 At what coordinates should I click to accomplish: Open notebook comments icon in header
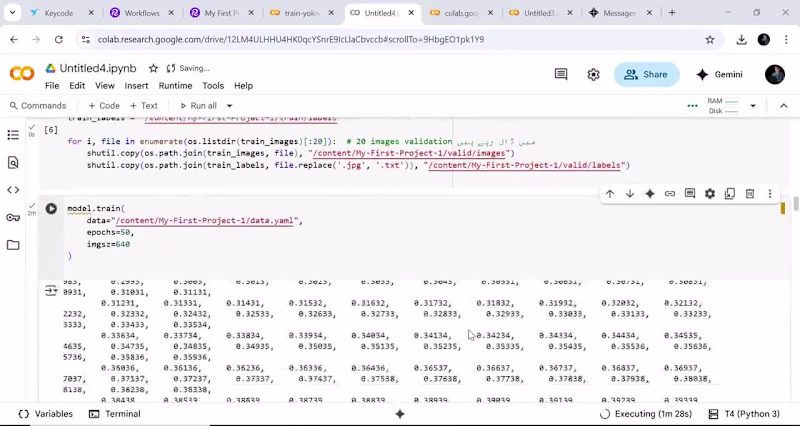point(561,74)
